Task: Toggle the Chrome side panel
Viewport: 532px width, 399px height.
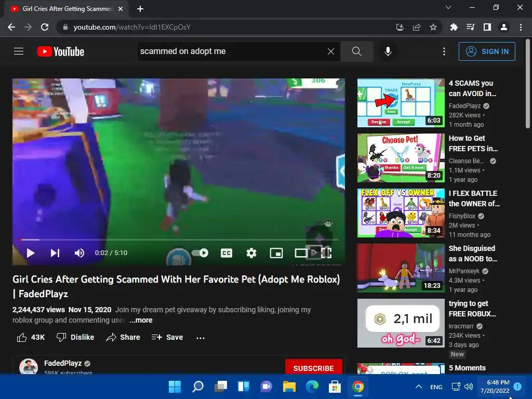Action: point(487,27)
